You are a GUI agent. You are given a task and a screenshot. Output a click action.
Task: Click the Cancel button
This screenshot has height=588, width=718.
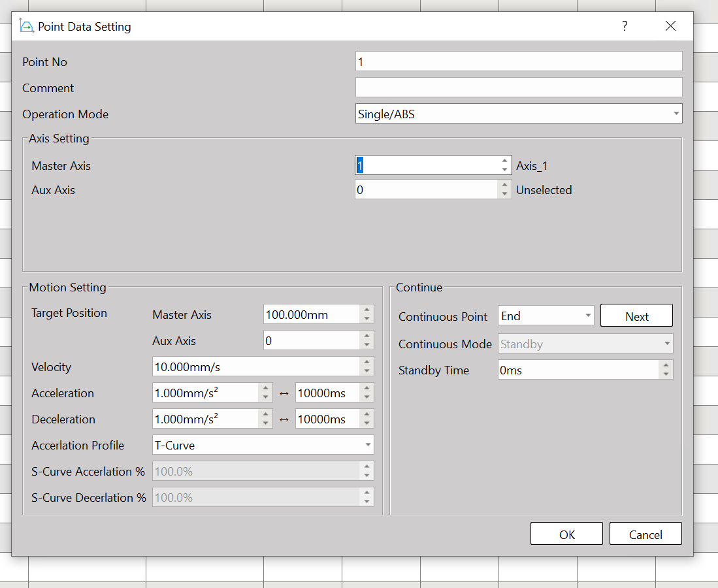[645, 534]
